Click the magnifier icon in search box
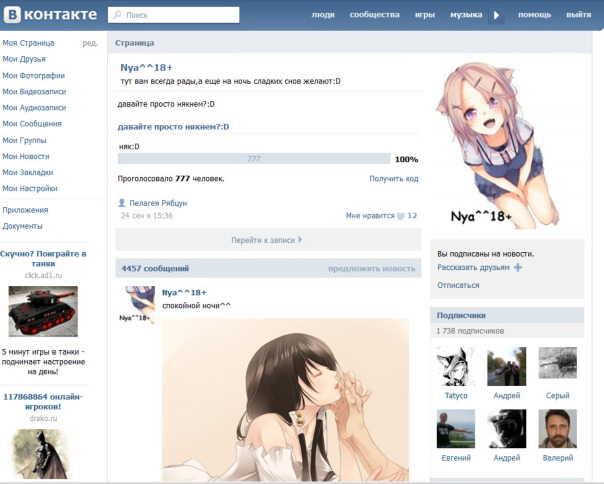604x484 pixels. point(117,16)
